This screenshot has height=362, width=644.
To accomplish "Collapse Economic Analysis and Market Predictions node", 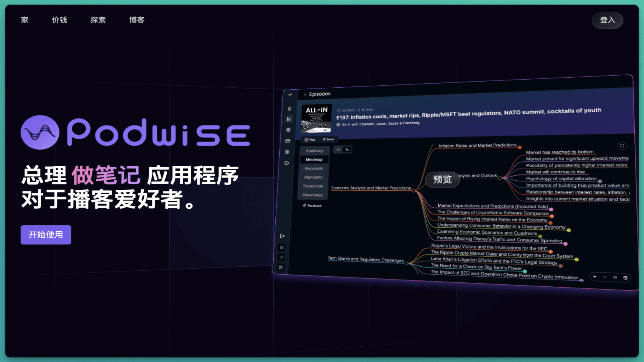I will (x=413, y=191).
